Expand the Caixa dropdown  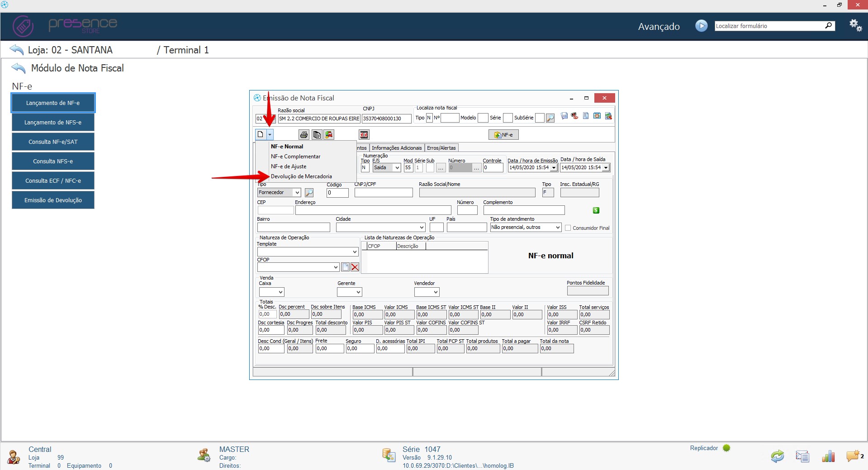[x=280, y=292]
